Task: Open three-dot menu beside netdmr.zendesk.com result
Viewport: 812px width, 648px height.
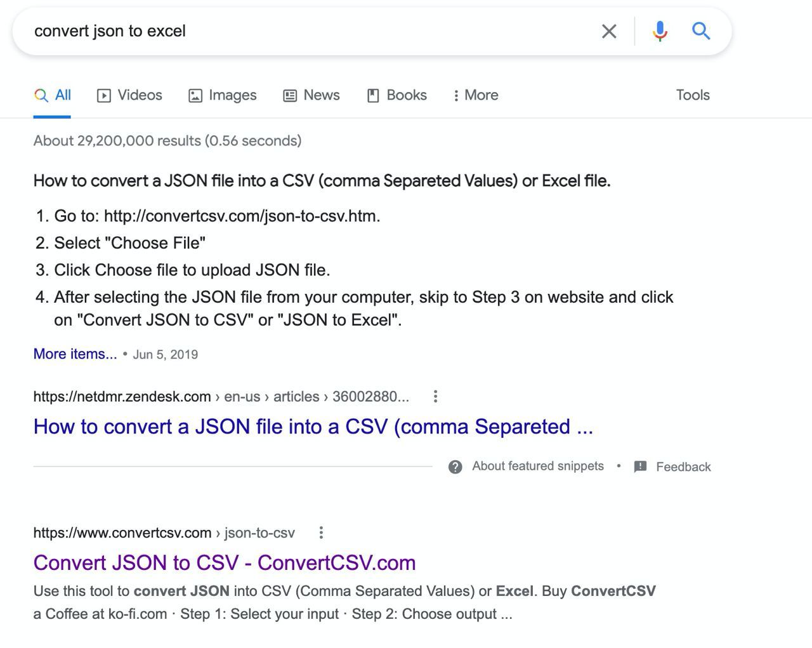Action: 435,397
